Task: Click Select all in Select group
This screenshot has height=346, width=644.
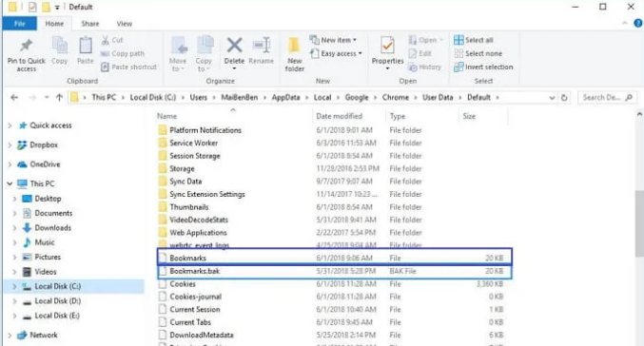Action: (x=473, y=40)
